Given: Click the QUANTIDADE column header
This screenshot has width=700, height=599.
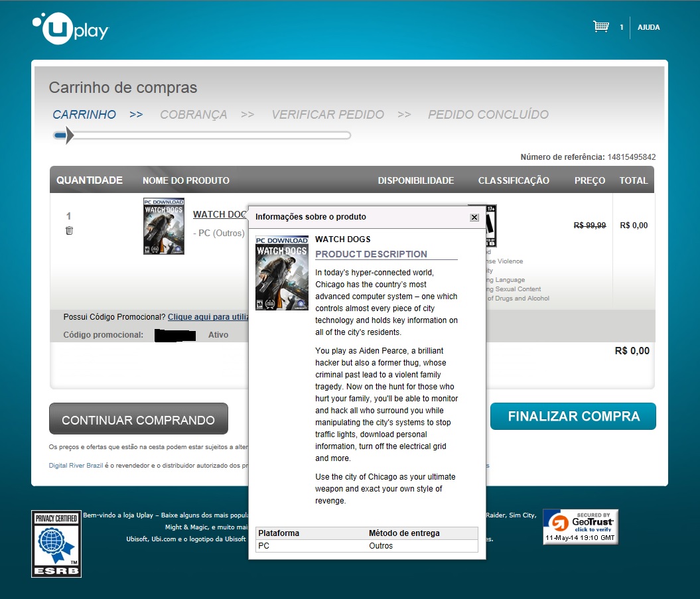Looking at the screenshot, I should (90, 180).
